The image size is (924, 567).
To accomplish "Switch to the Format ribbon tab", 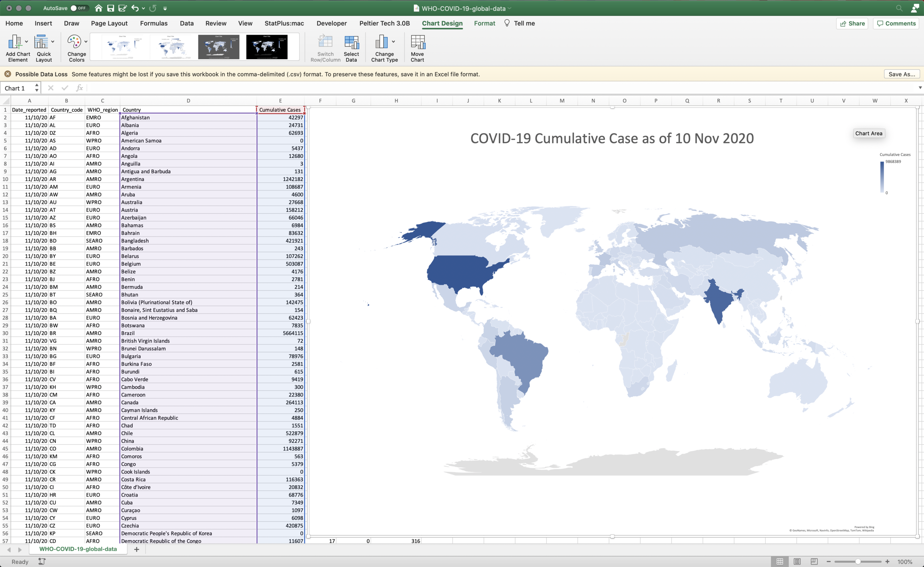I will 484,23.
